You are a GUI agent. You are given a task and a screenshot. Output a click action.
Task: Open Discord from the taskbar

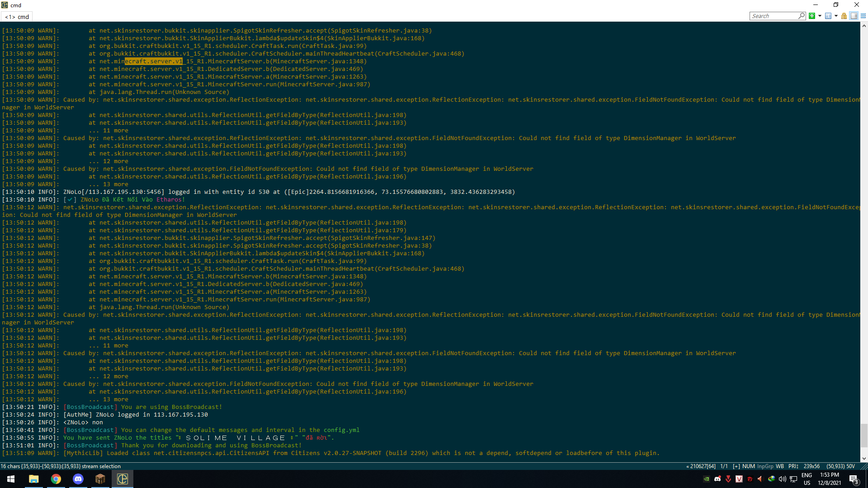[78, 479]
